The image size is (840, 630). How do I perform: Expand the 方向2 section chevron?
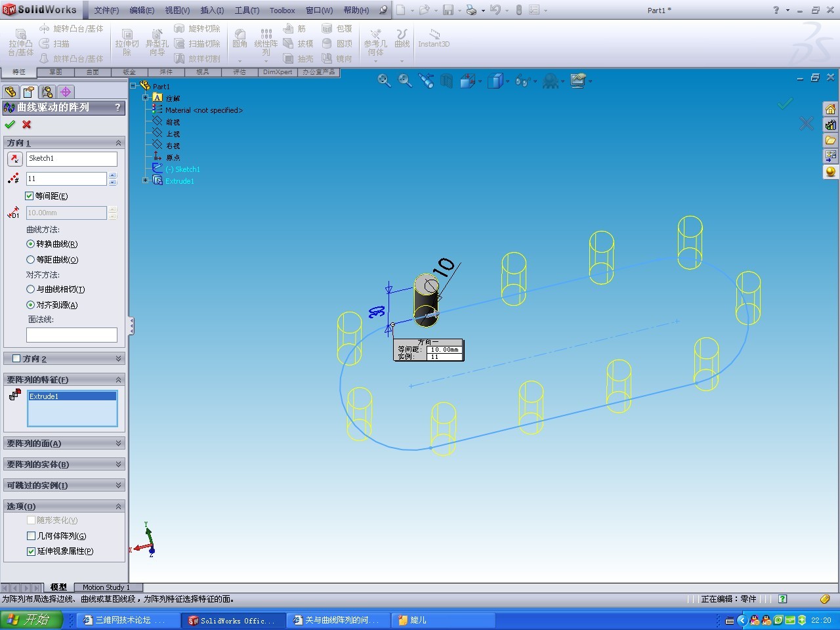(x=119, y=359)
